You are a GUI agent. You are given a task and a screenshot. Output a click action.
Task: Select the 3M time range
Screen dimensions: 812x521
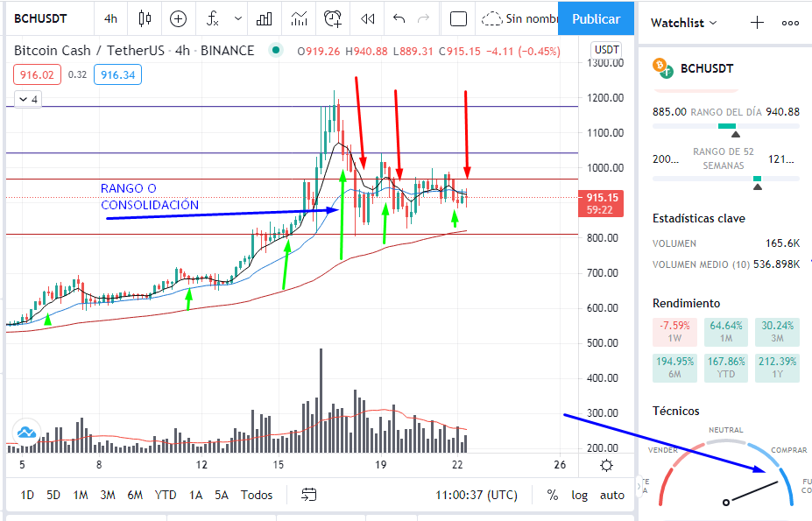pyautogui.click(x=107, y=495)
